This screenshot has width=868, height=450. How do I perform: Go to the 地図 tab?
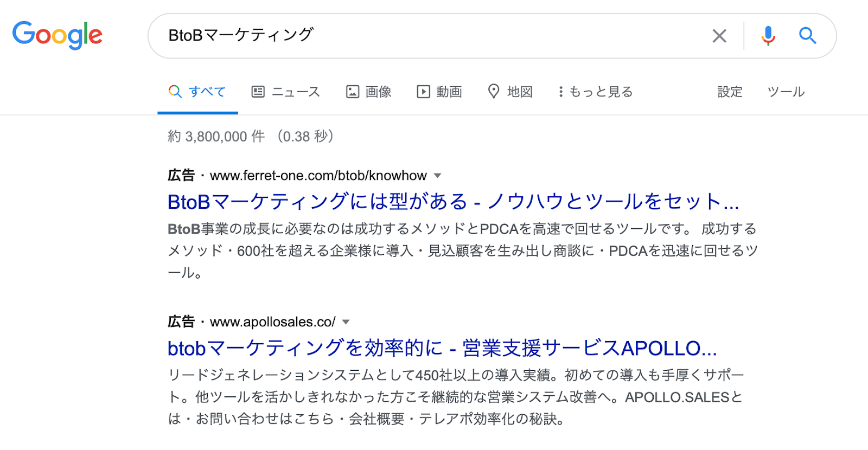tap(510, 92)
